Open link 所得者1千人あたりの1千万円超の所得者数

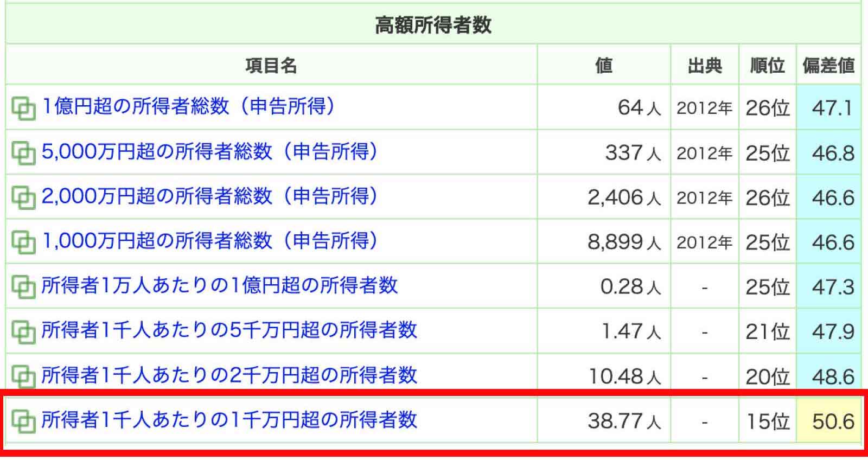coord(229,419)
